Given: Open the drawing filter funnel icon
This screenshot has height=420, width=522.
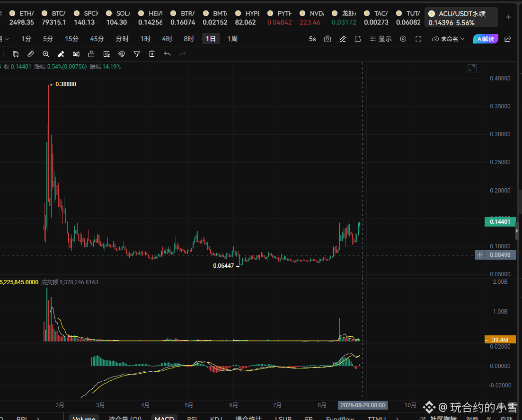Looking at the screenshot, I should [x=137, y=54].
